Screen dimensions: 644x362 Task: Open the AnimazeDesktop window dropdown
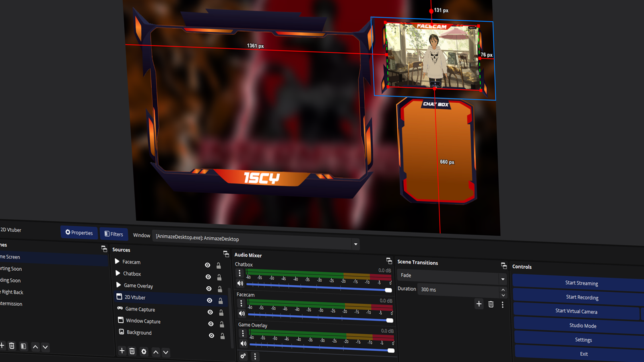click(355, 244)
